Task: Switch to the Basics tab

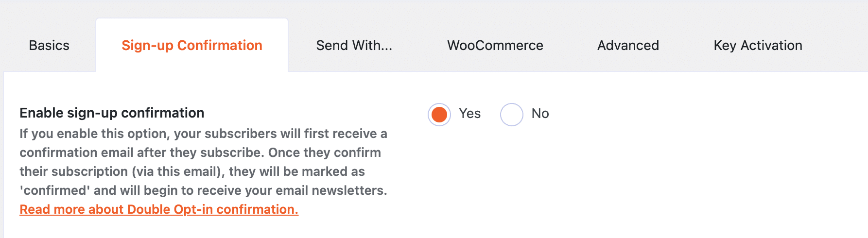Action: 49,46
